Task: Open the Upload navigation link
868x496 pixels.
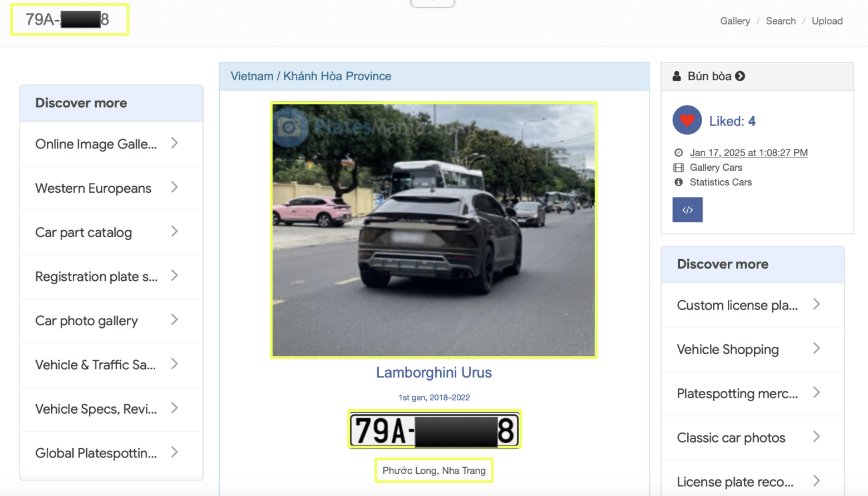Action: tap(827, 21)
